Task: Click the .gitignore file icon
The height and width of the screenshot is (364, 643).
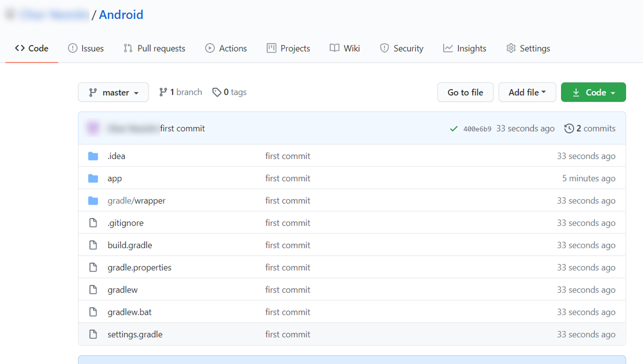Action: [93, 223]
